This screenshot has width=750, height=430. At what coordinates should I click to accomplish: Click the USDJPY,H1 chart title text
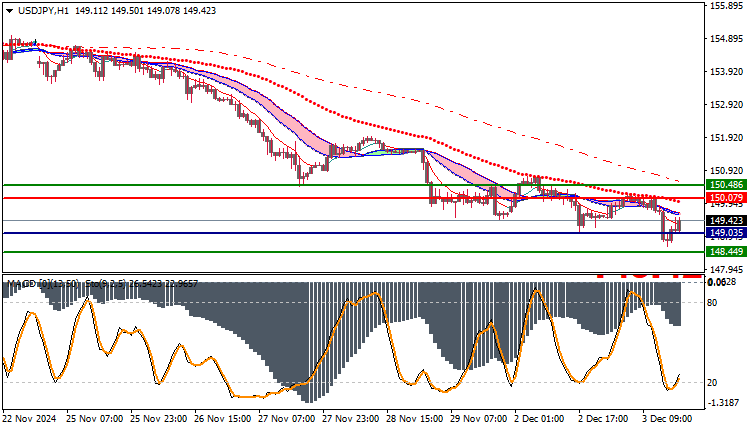click(43, 11)
